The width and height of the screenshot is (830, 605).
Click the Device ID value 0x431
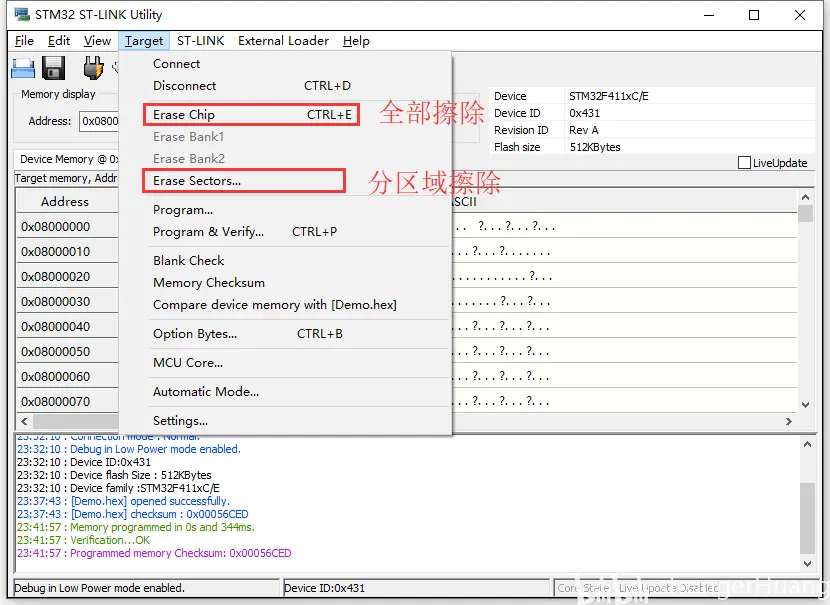tap(584, 113)
